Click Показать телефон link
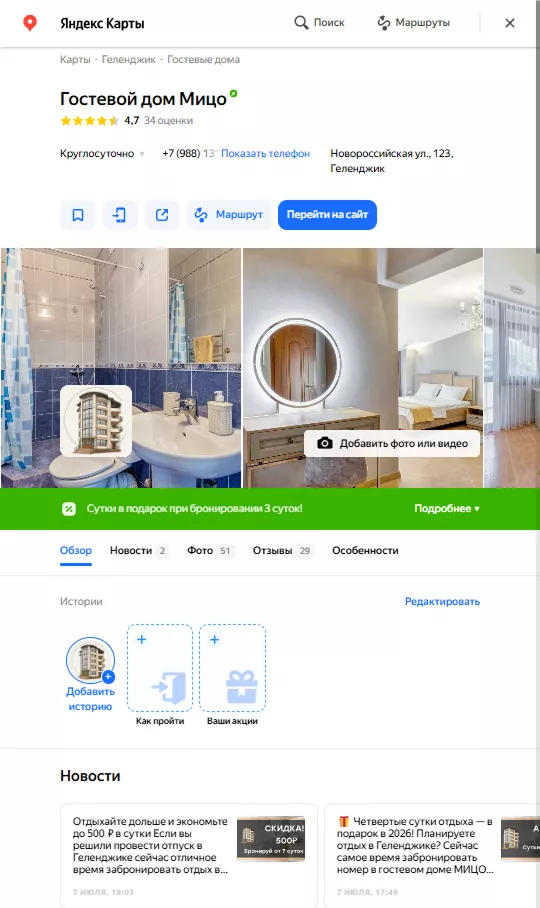This screenshot has height=908, width=540. 266,153
